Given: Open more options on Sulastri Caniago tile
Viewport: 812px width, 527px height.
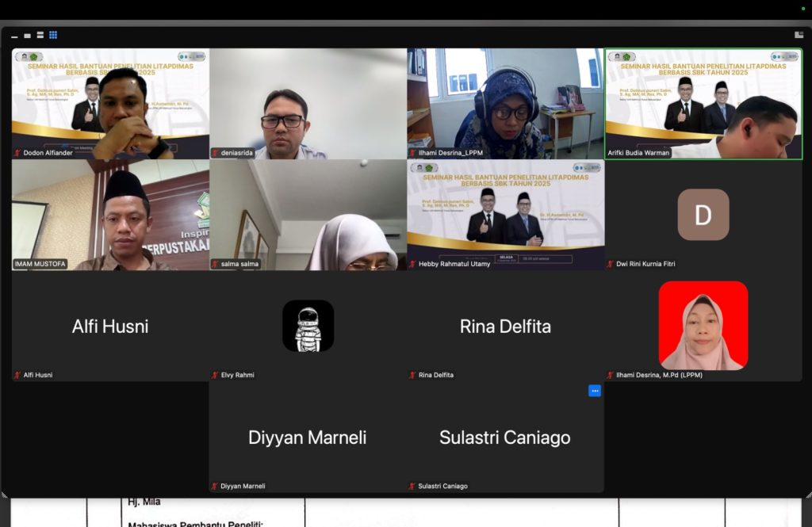Looking at the screenshot, I should click(x=595, y=391).
